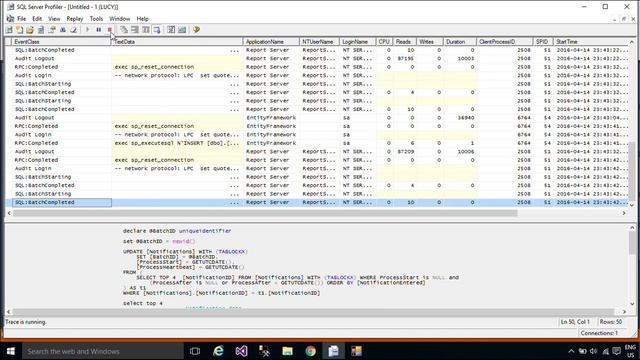Screen dimensions: 640x360
Task: Open Google Chrome from the taskbar
Action: (311, 351)
